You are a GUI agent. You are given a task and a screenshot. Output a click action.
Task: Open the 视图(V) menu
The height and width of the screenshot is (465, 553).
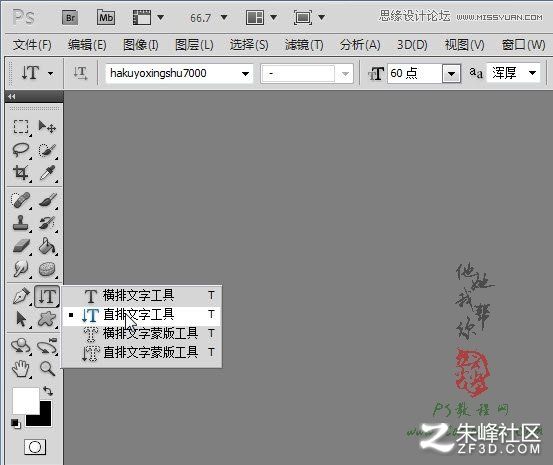465,45
